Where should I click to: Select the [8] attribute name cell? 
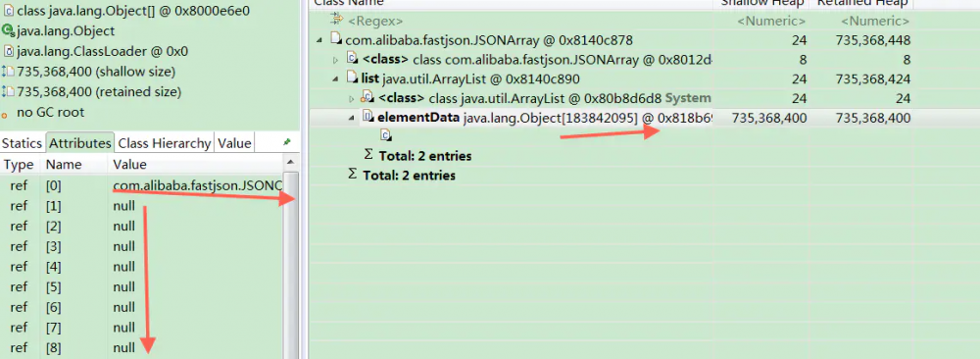tap(54, 348)
